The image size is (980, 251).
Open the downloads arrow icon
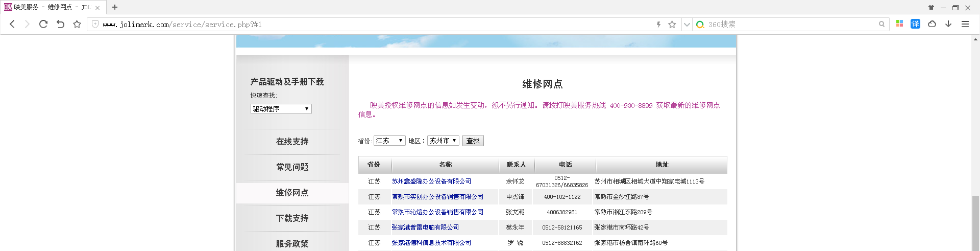click(948, 24)
